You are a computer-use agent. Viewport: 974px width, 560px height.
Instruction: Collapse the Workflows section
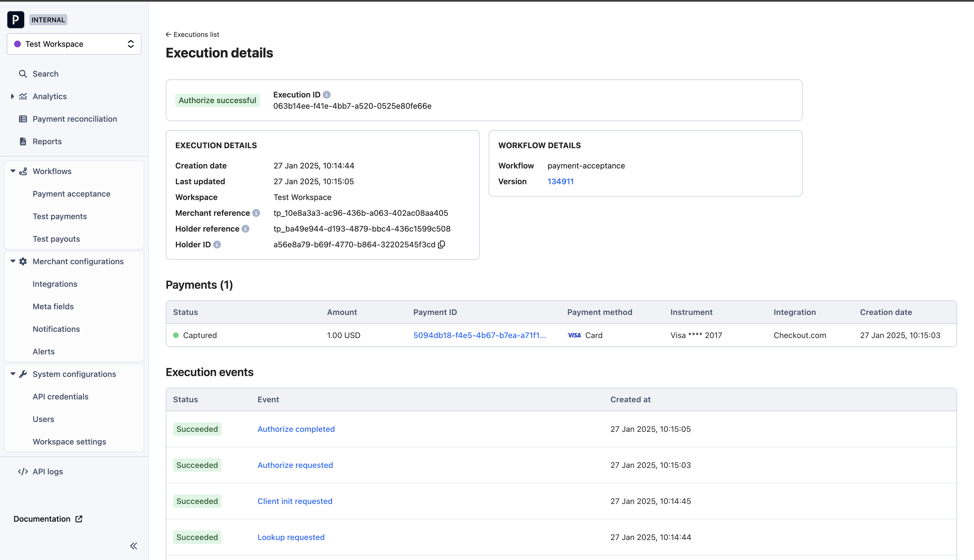click(13, 171)
